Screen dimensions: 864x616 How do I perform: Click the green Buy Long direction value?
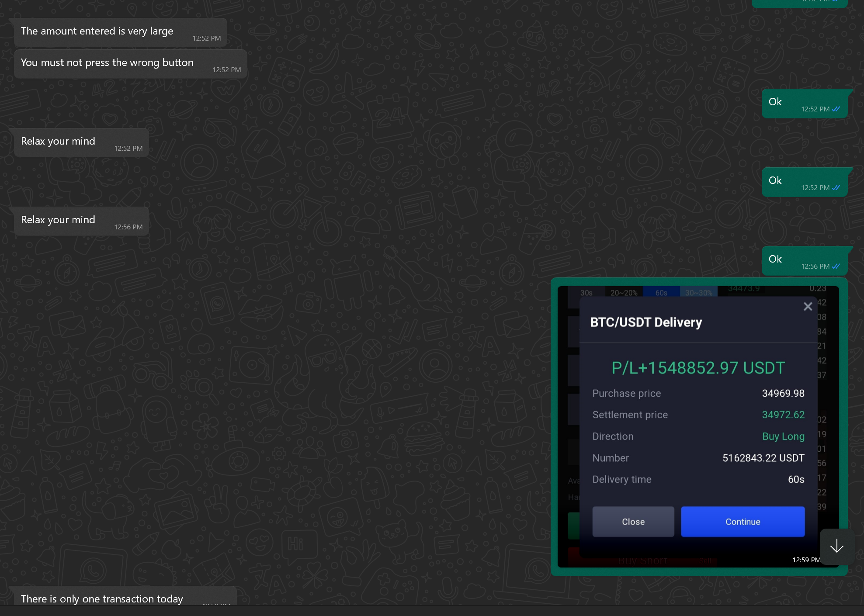coord(783,436)
